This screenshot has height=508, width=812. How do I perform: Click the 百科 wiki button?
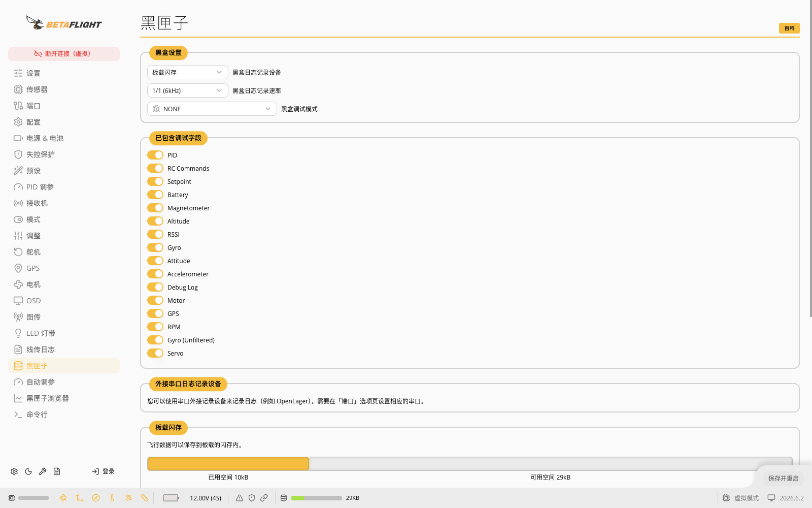coord(789,28)
